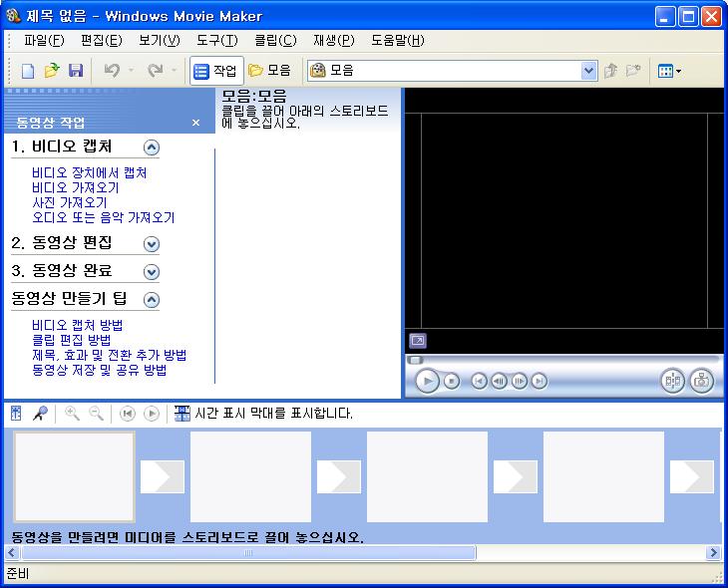
Task: Click 비디오 장치에서 캡처 link
Action: click(90, 173)
